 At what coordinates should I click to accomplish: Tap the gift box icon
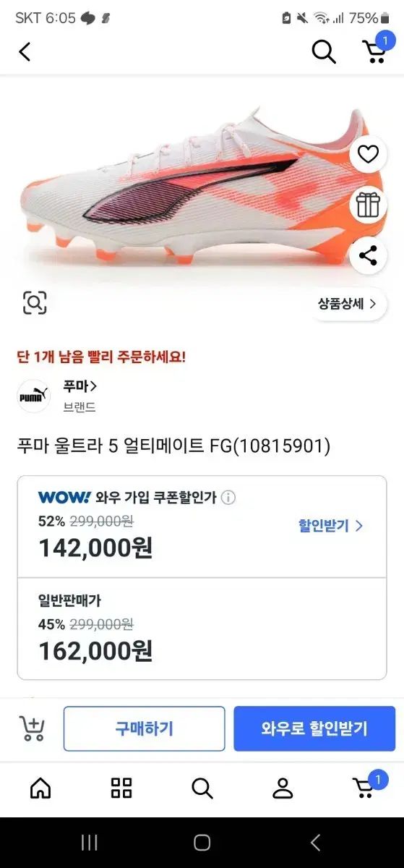(x=369, y=205)
